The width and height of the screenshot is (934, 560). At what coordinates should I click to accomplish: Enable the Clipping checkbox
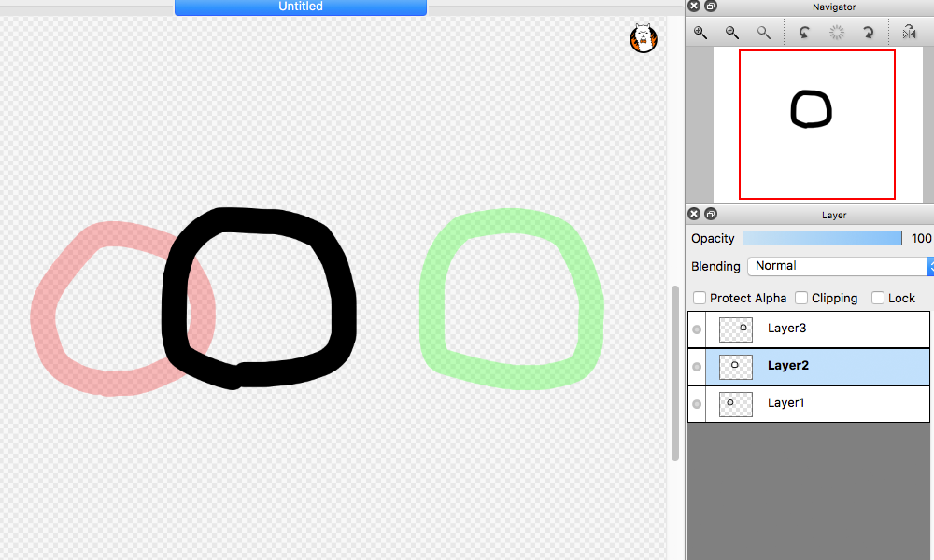(x=801, y=298)
